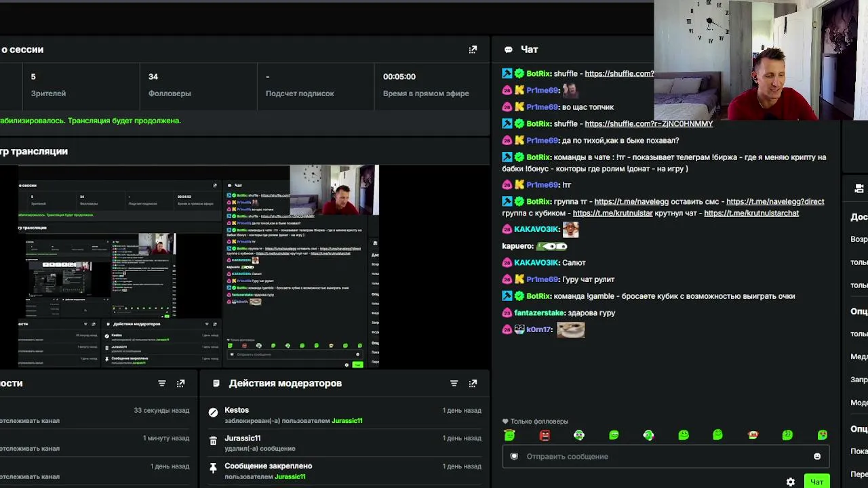The height and width of the screenshot is (488, 868).
Task: Click username fantazerstake in chat
Action: (539, 312)
